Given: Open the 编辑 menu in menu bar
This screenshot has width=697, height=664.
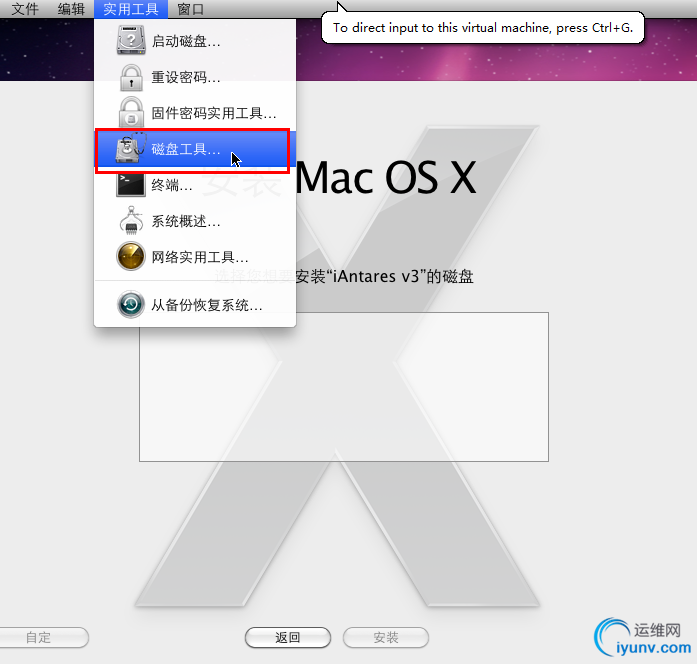Looking at the screenshot, I should pos(71,9).
